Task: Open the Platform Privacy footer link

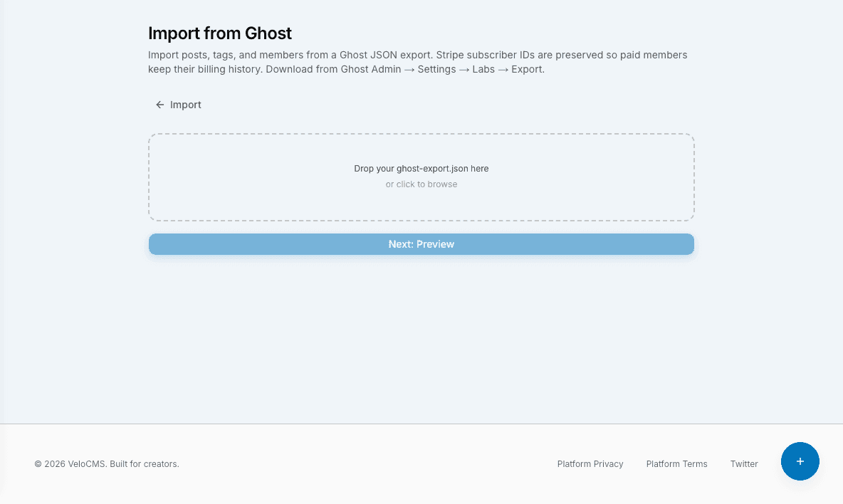Action: pos(590,463)
